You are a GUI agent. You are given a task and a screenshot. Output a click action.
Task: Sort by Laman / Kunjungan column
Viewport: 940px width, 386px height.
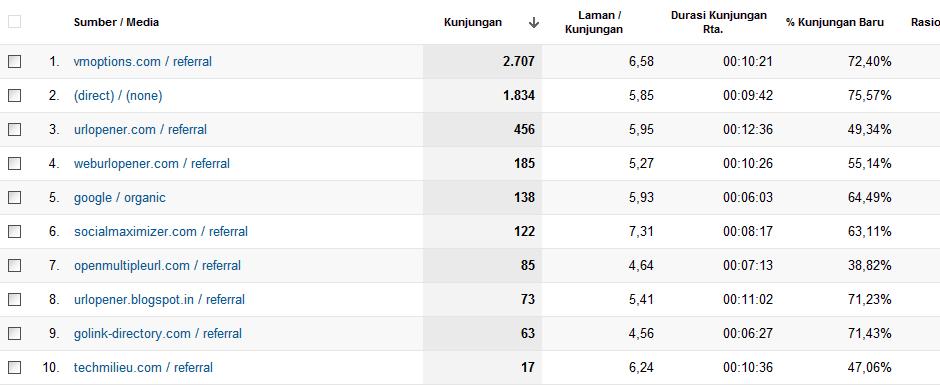[593, 22]
